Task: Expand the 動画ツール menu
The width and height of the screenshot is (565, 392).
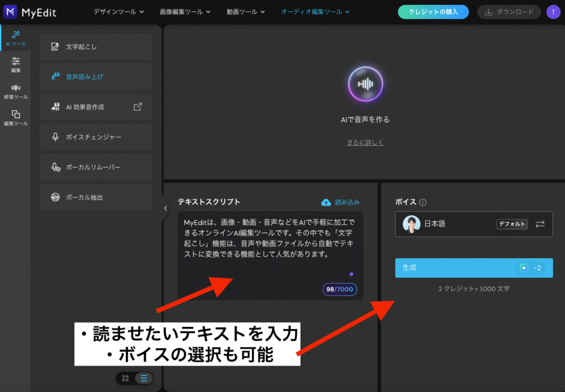Action: point(246,12)
